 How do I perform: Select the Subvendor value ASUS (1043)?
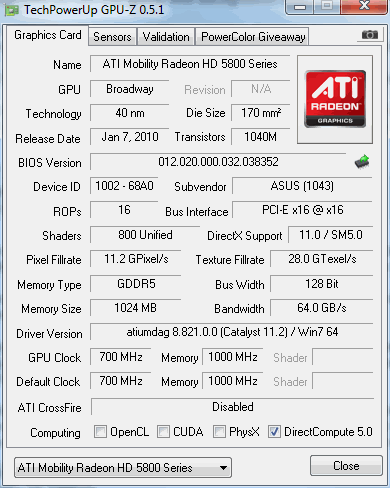pyautogui.click(x=302, y=186)
